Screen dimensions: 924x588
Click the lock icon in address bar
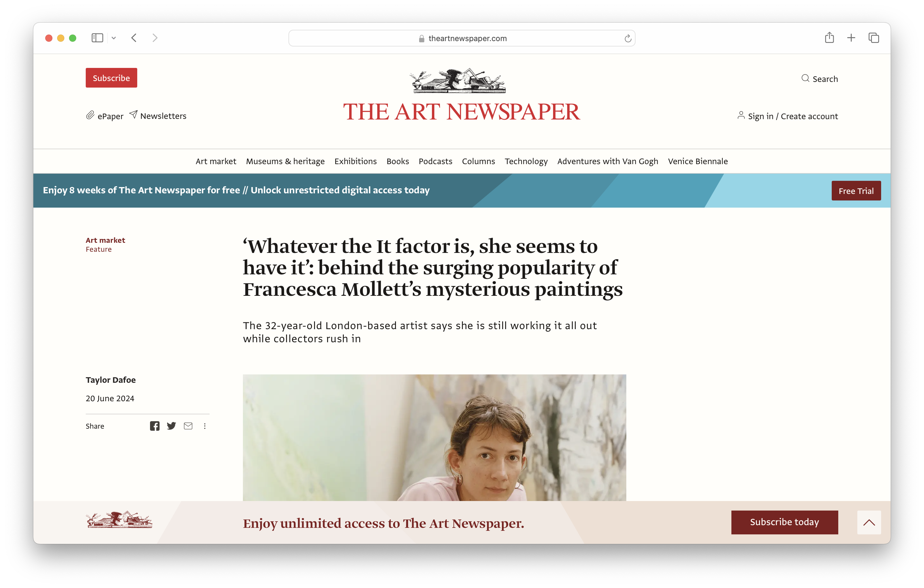(421, 38)
